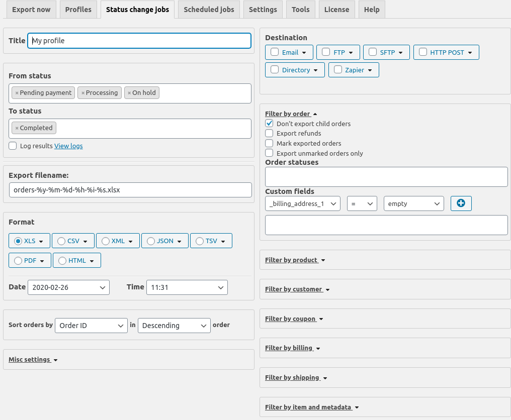Select the PDF format radio button
The image size is (511, 420).
point(18,261)
